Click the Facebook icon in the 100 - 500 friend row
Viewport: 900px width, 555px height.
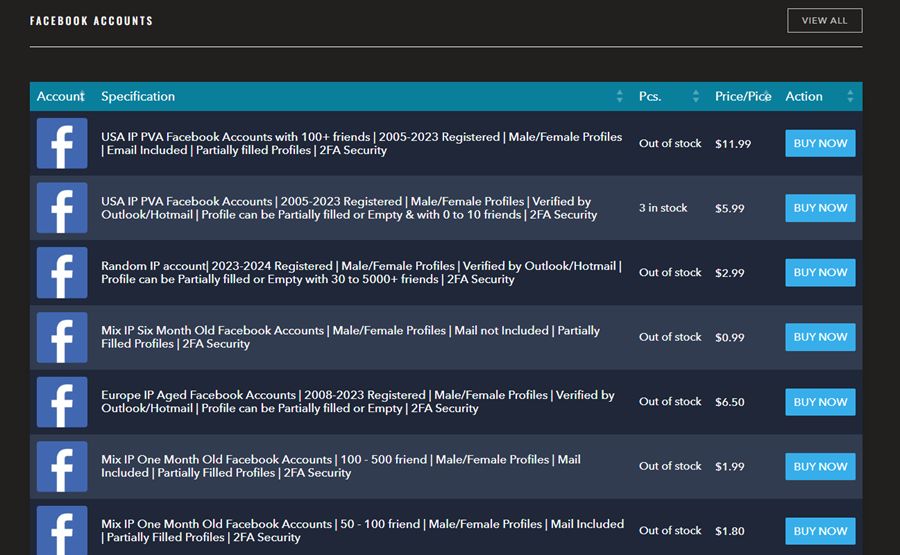point(62,466)
